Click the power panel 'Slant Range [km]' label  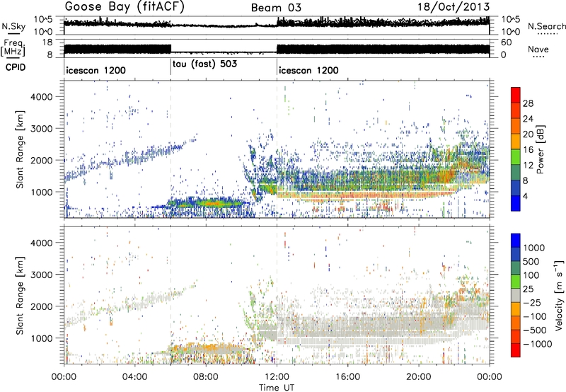20,149
